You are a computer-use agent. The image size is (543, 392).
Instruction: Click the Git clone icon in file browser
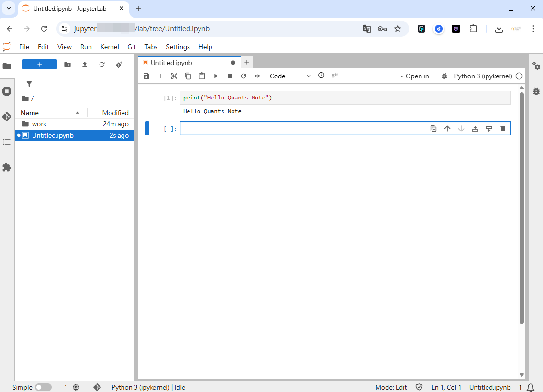coord(119,65)
